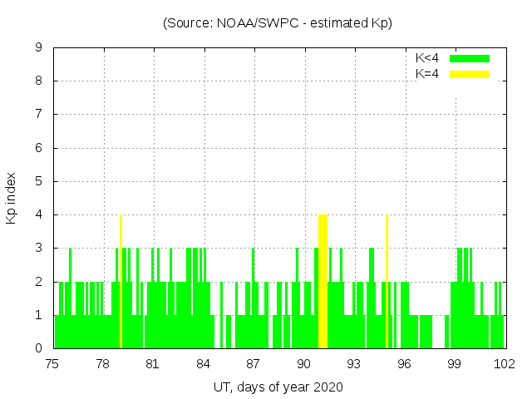Image resolution: width=532 pixels, height=399 pixels.
Task: Click the x-axis tick label 90
Action: tap(303, 364)
